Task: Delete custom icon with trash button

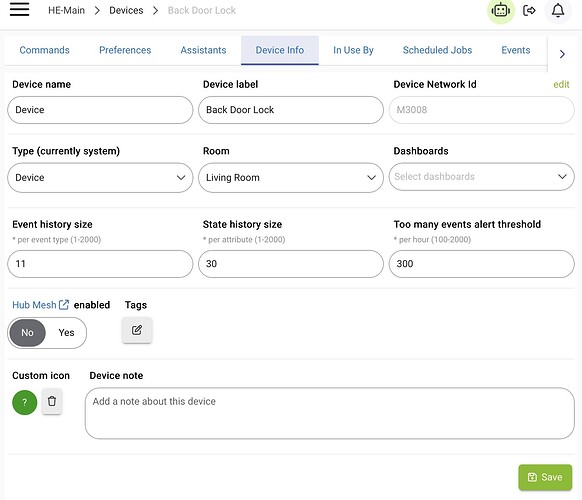Action: 52,401
